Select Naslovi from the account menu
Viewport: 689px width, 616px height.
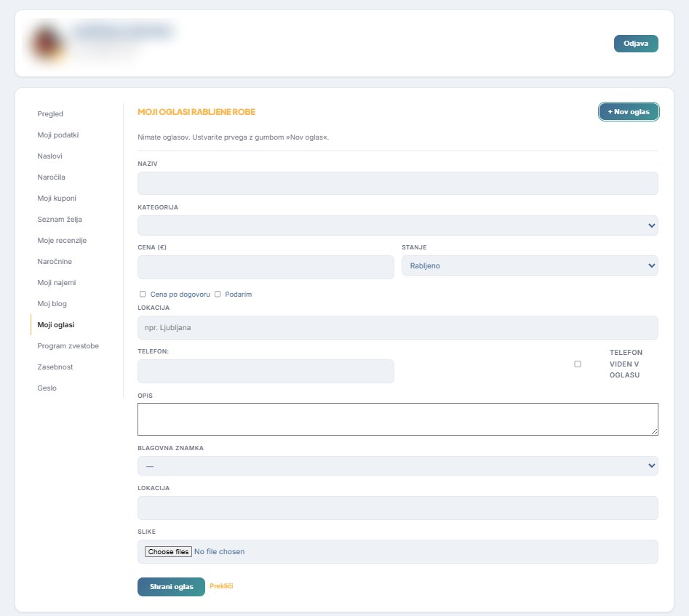tap(49, 156)
